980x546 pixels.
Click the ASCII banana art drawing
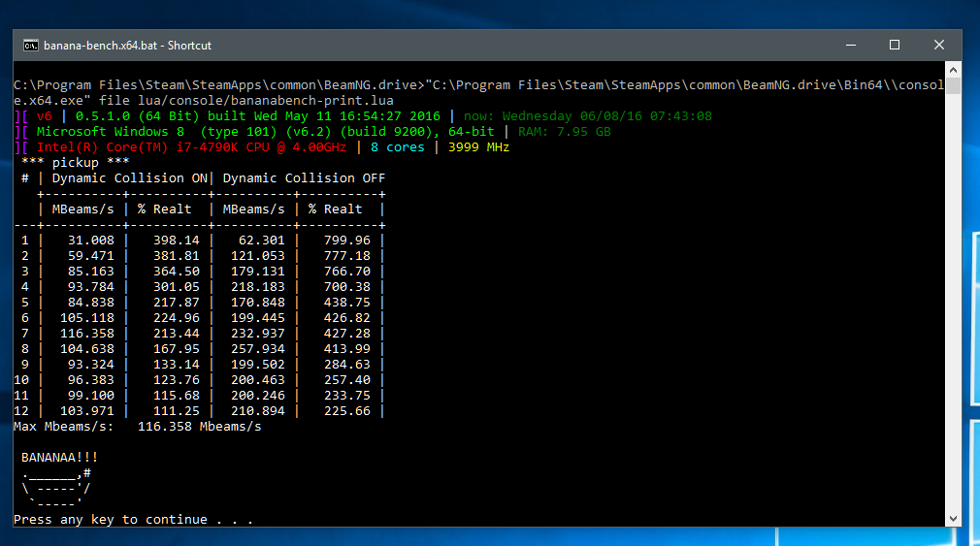[56, 488]
